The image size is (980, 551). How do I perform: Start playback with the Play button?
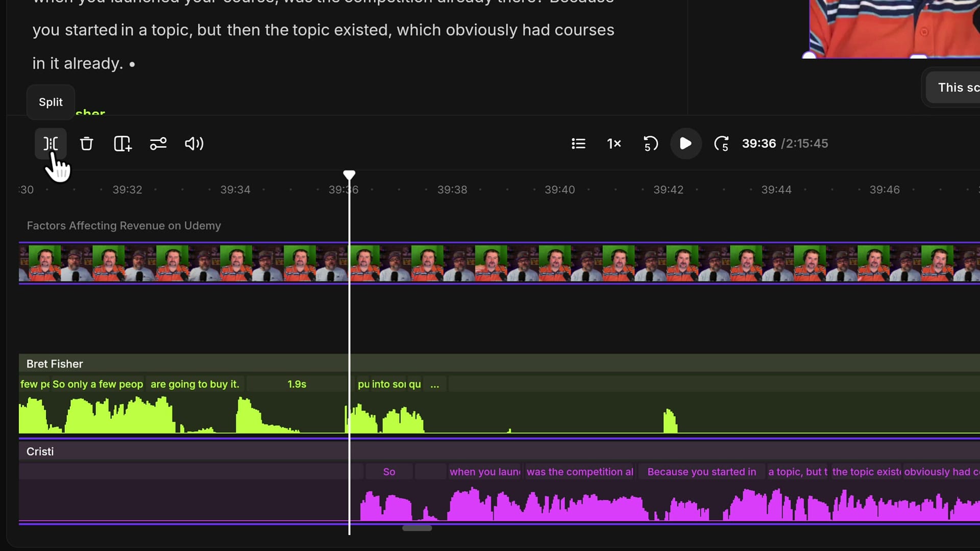(685, 143)
